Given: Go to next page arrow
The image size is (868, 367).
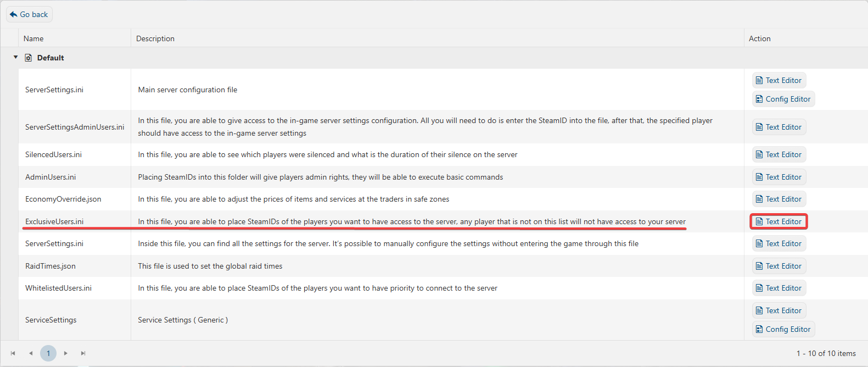Looking at the screenshot, I should (66, 353).
